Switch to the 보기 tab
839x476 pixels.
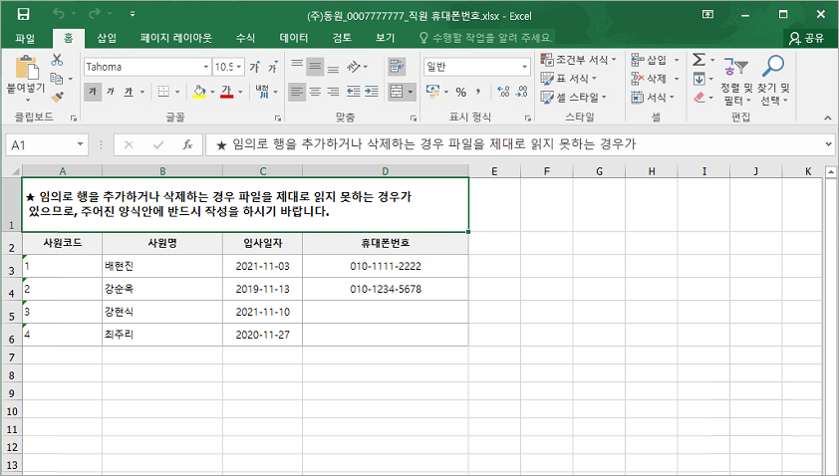click(385, 38)
